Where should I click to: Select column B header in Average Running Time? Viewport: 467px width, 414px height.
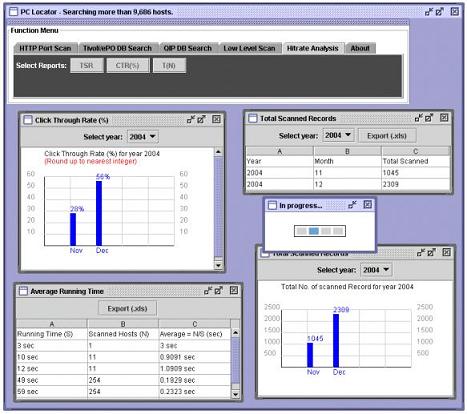[x=123, y=324]
